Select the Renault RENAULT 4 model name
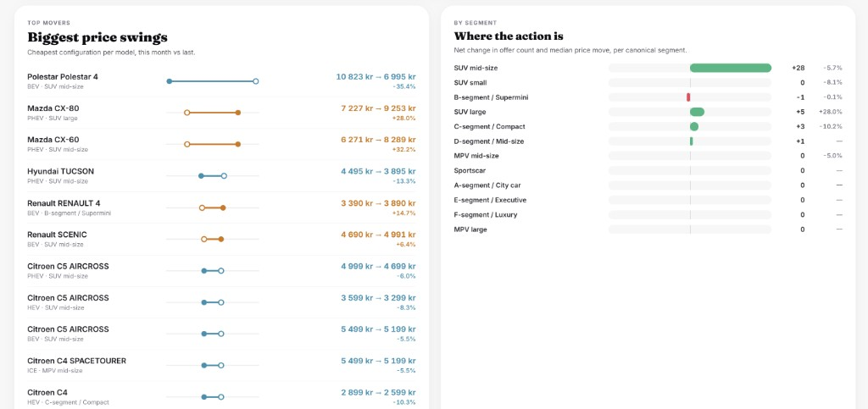Image resolution: width=868 pixels, height=409 pixels. pos(64,203)
